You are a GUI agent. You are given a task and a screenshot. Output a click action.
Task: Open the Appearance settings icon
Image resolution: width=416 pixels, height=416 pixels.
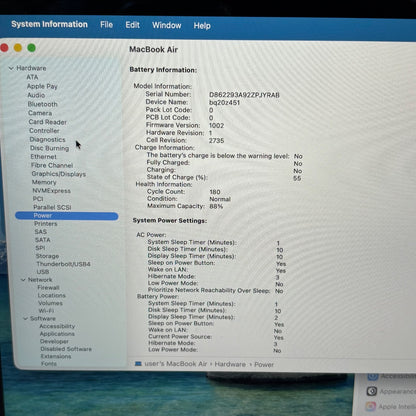[x=372, y=391]
